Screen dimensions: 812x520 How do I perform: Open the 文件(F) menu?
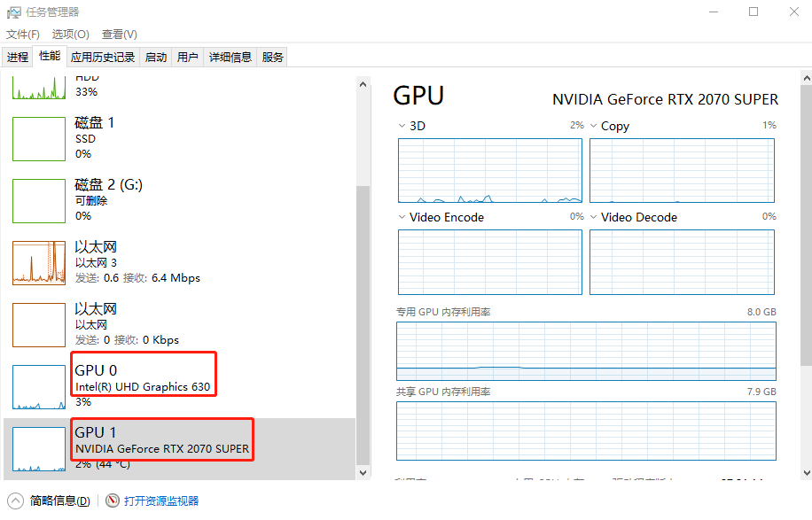click(x=23, y=35)
